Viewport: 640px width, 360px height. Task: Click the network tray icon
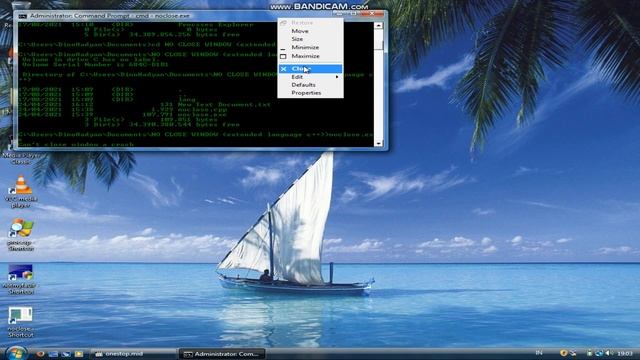(x=599, y=353)
